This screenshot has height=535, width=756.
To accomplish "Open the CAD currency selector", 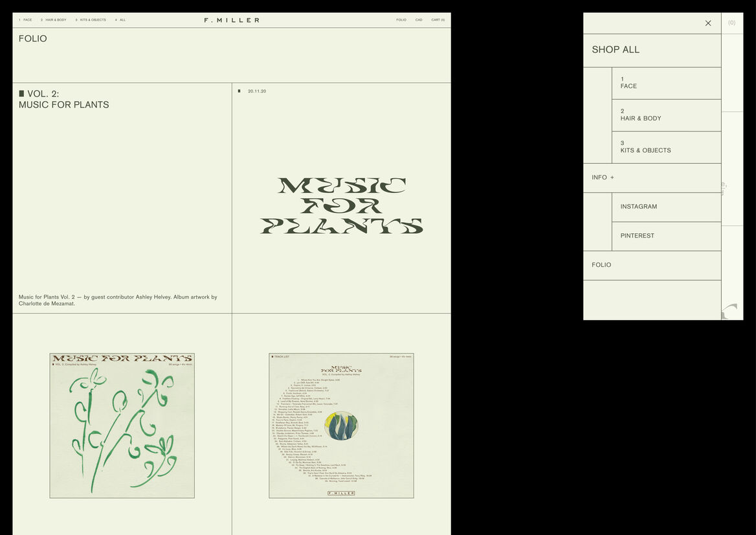I will [x=419, y=20].
